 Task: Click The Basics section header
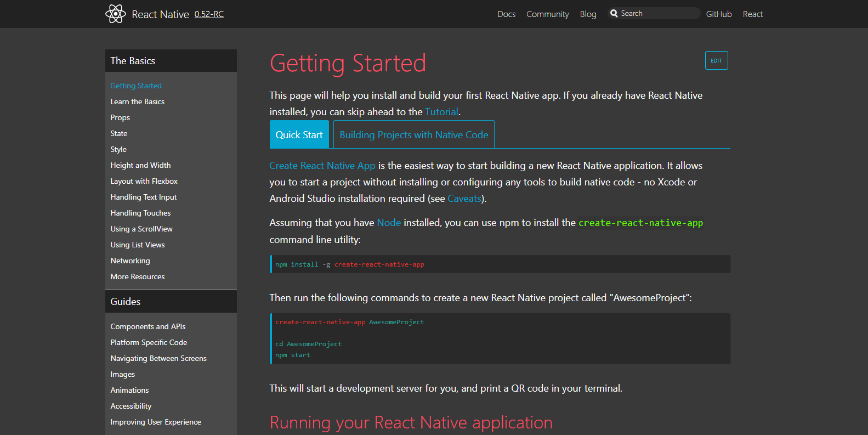click(x=171, y=61)
